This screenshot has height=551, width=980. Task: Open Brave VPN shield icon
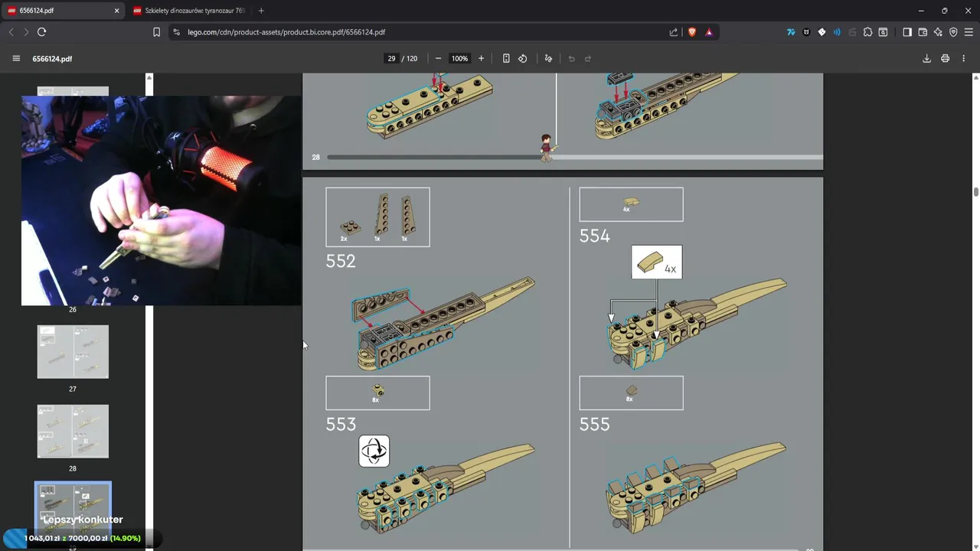953,32
